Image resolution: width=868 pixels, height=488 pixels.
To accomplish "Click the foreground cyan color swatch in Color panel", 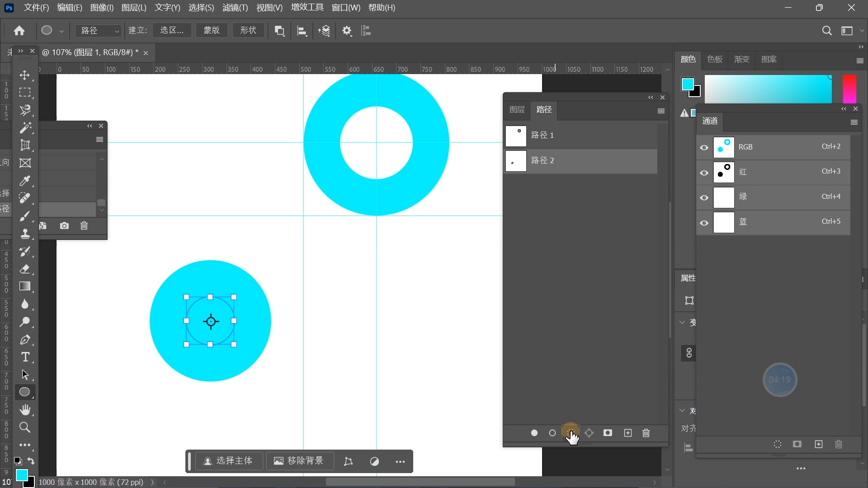I will click(687, 84).
